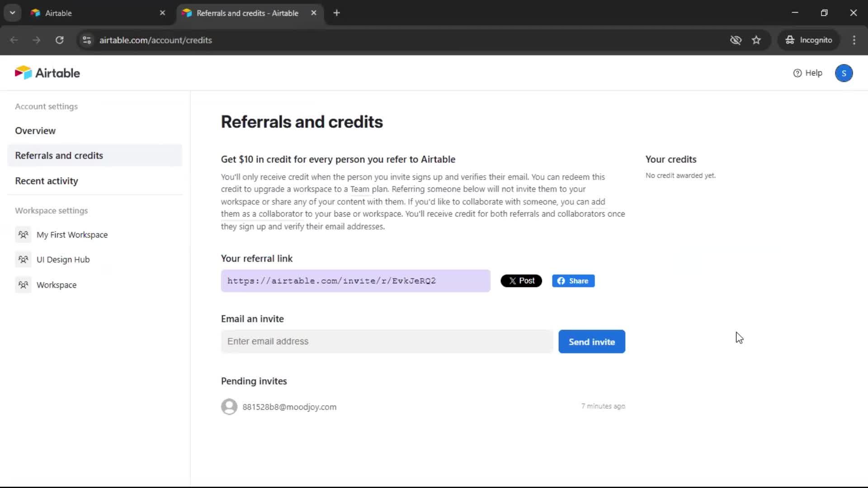
Task: Click the third-party cookies blocked eye icon
Action: pos(736,40)
